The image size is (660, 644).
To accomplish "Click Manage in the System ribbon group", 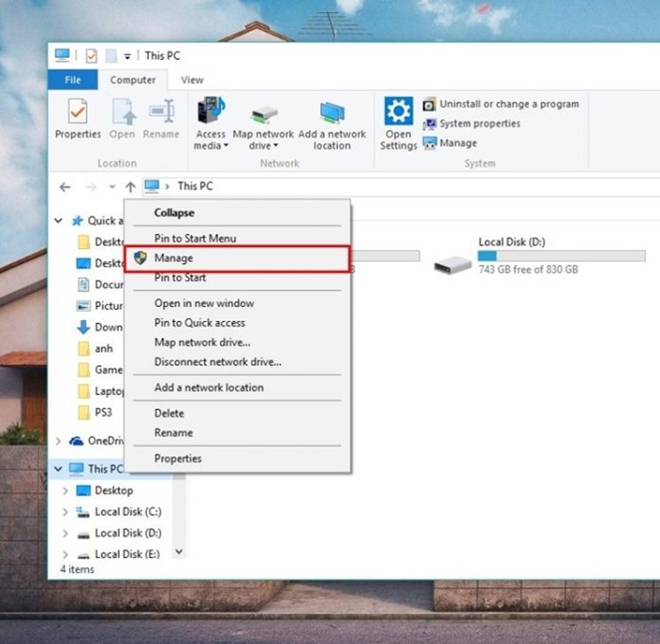I will pos(450,143).
